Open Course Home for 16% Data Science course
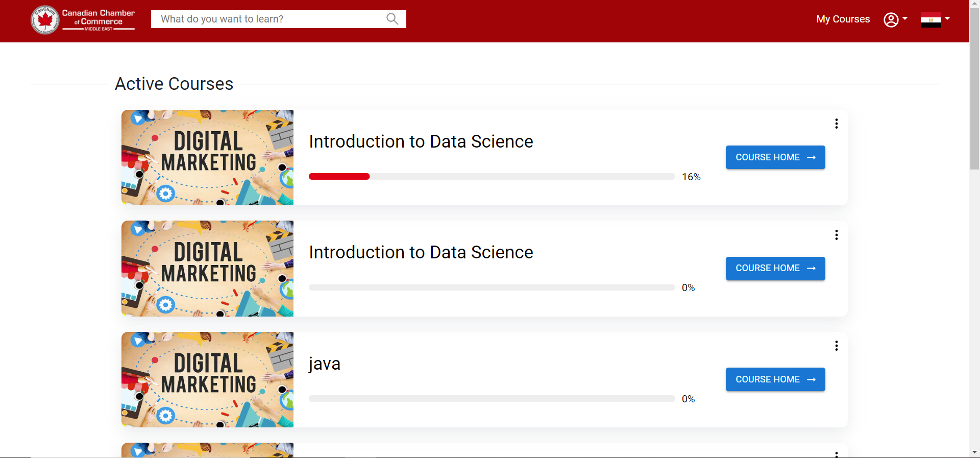The width and height of the screenshot is (980, 458). (775, 157)
